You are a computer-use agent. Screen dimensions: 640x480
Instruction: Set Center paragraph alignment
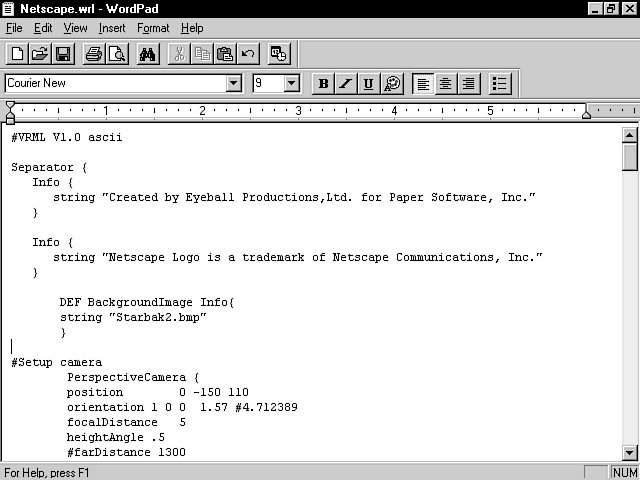446,84
